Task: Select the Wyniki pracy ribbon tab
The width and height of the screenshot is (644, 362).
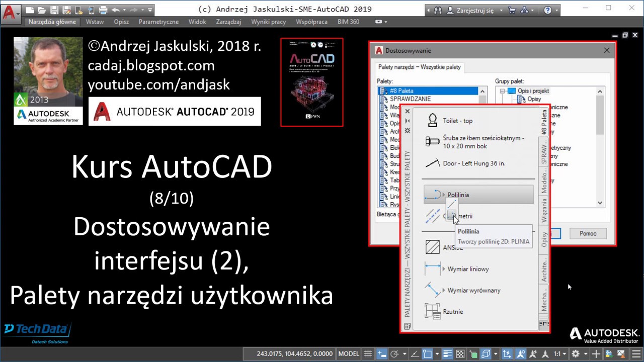Action: pyautogui.click(x=269, y=22)
